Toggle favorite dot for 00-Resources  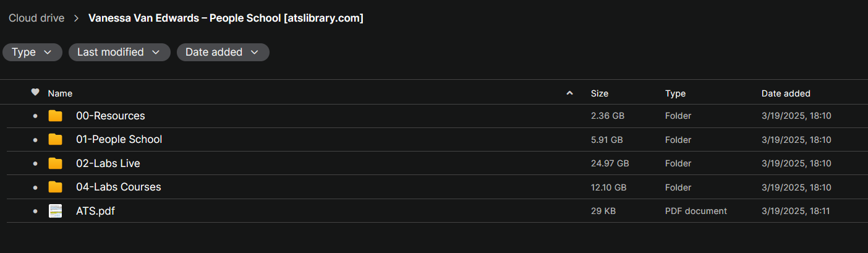35,116
